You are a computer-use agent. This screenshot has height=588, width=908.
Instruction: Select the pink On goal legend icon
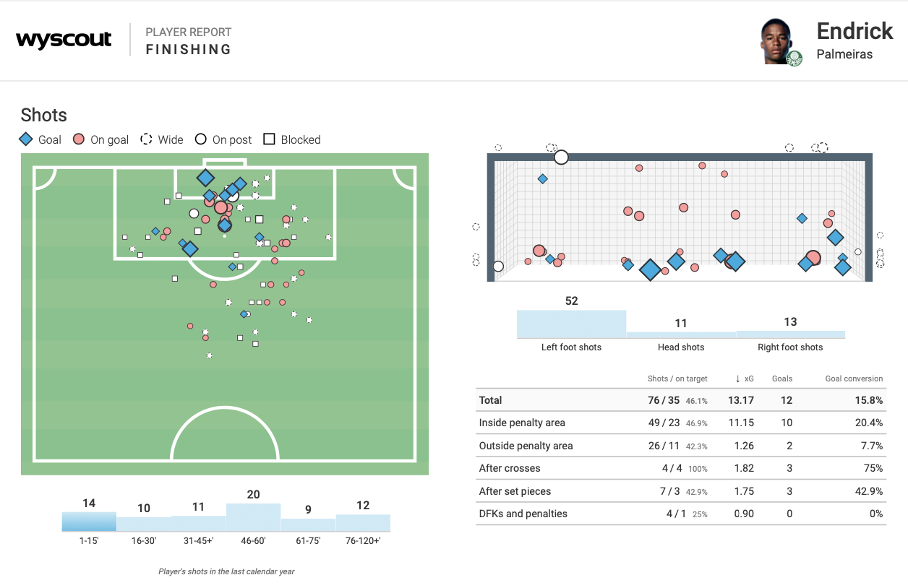click(79, 139)
